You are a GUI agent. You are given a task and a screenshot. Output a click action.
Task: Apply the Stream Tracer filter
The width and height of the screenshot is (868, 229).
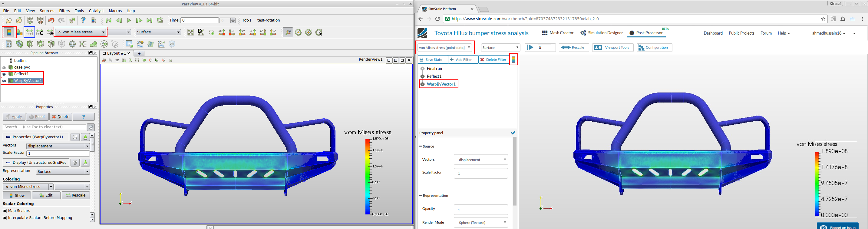(x=83, y=44)
